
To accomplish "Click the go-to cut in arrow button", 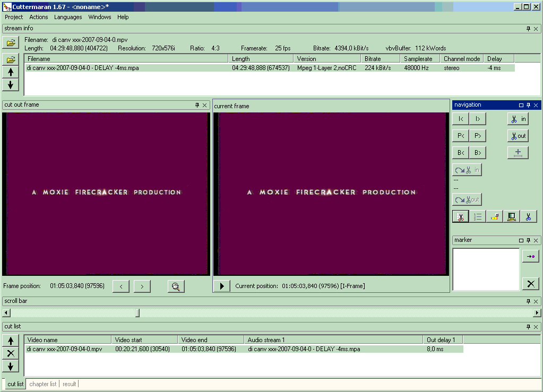I will pyautogui.click(x=467, y=170).
